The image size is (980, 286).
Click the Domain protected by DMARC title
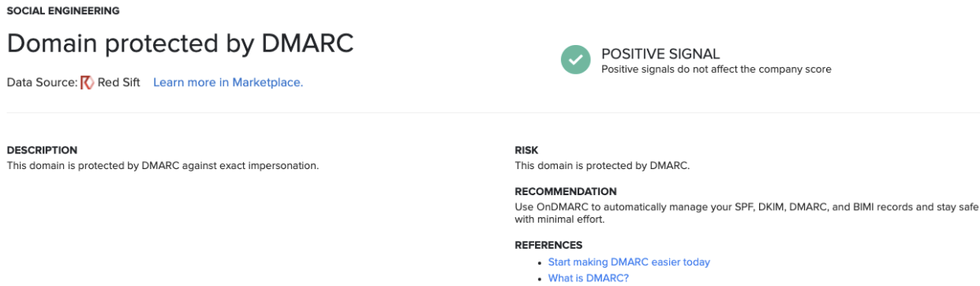180,43
